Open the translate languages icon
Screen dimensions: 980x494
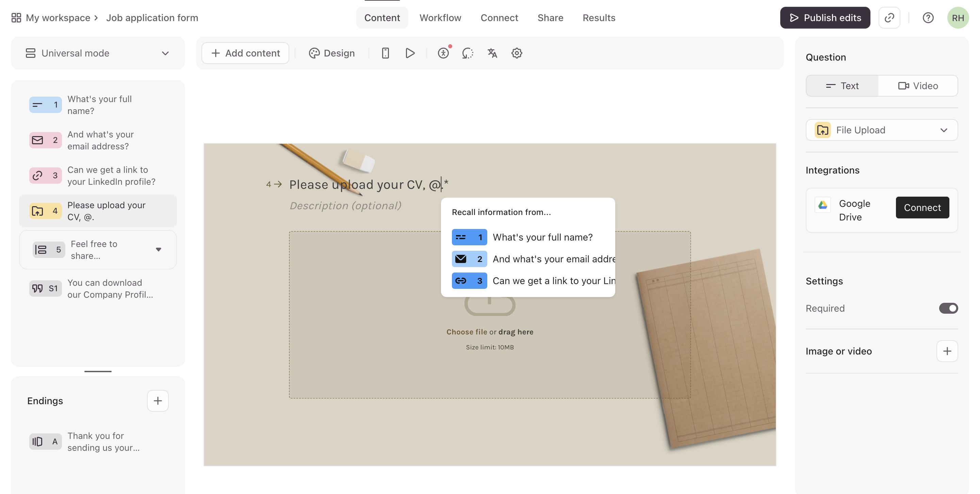pyautogui.click(x=492, y=53)
